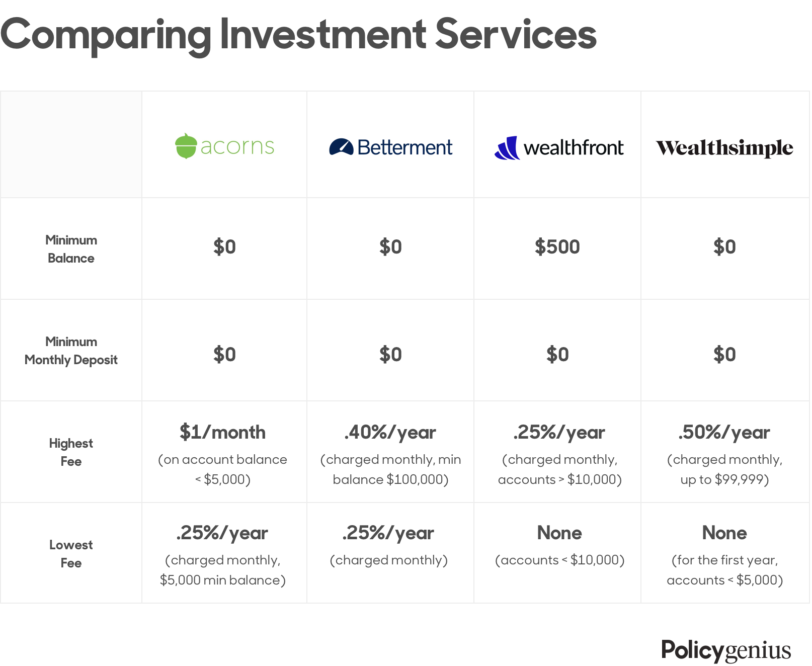Click the acorns wordmark
Viewport: 812px width, 666px height.
point(237,146)
